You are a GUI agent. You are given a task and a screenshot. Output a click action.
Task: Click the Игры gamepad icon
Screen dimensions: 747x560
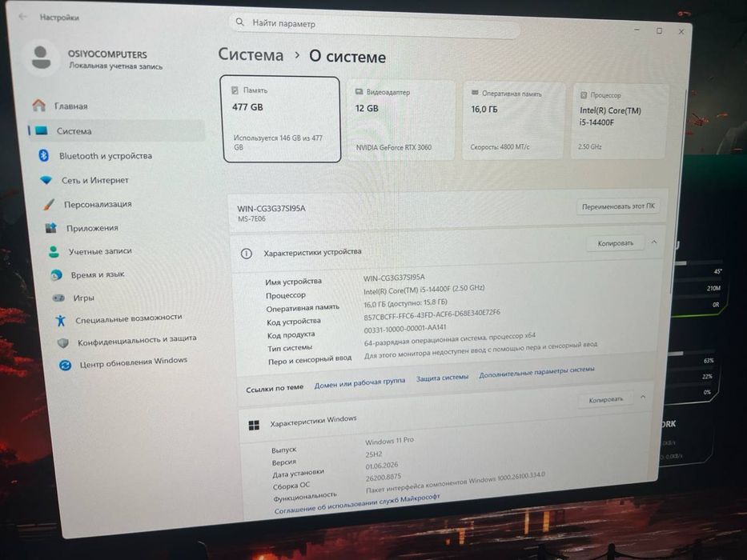coord(58,298)
